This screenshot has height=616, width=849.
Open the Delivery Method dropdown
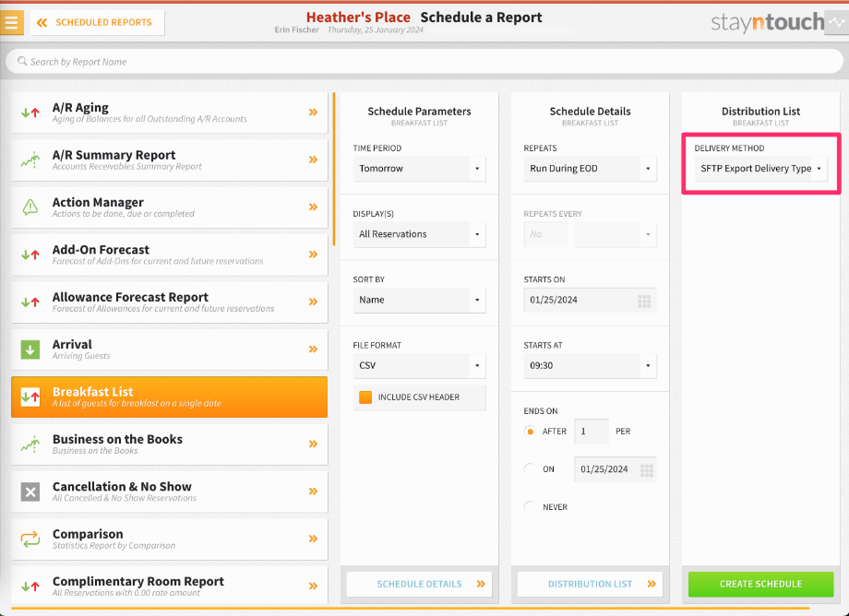click(760, 169)
